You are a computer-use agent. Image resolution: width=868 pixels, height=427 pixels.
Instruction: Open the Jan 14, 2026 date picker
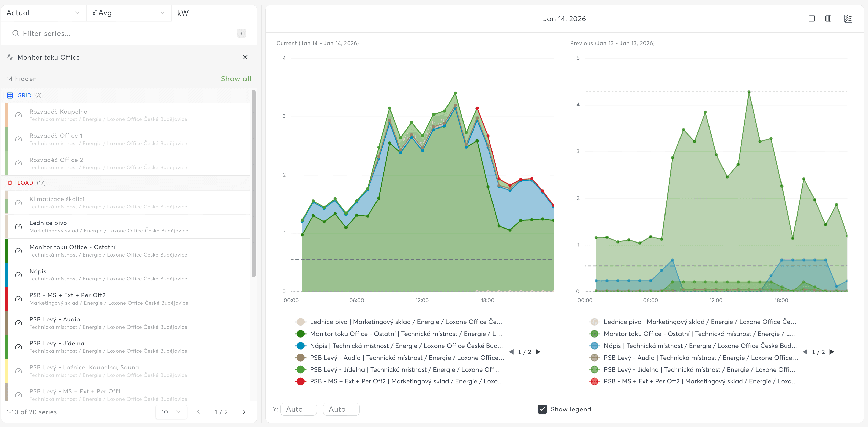click(x=565, y=19)
